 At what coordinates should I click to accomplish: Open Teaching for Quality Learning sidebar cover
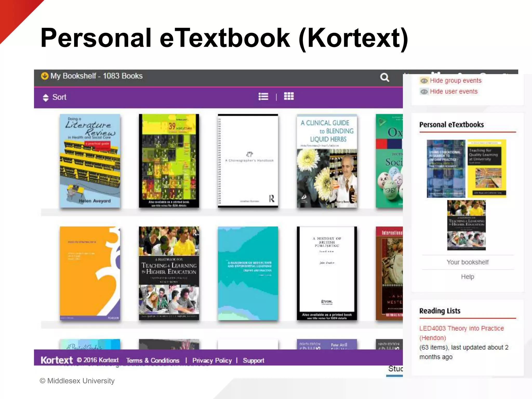coord(487,169)
